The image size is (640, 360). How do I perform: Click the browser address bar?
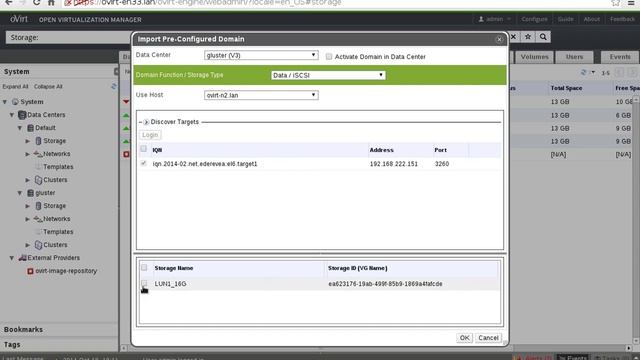coord(335,3)
